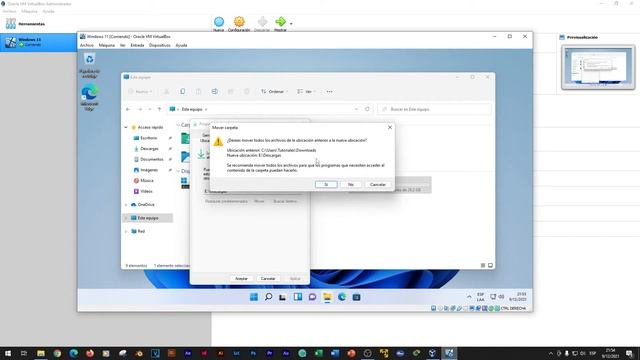Screen dimensions: 640x360
Task: Click the host Windows Start button
Action: (x=7, y=353)
